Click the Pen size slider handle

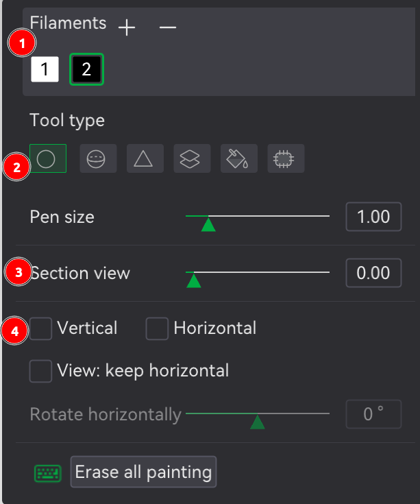coord(208,225)
